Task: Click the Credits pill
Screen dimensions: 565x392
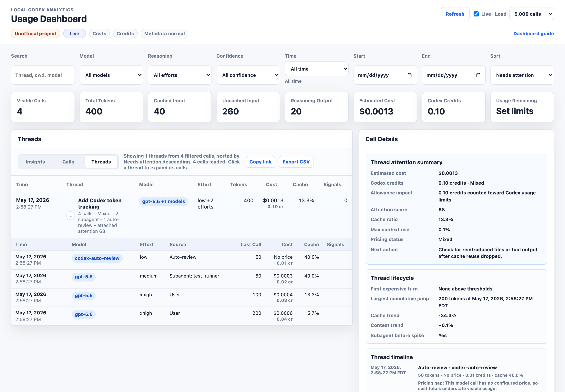Action: 125,34
